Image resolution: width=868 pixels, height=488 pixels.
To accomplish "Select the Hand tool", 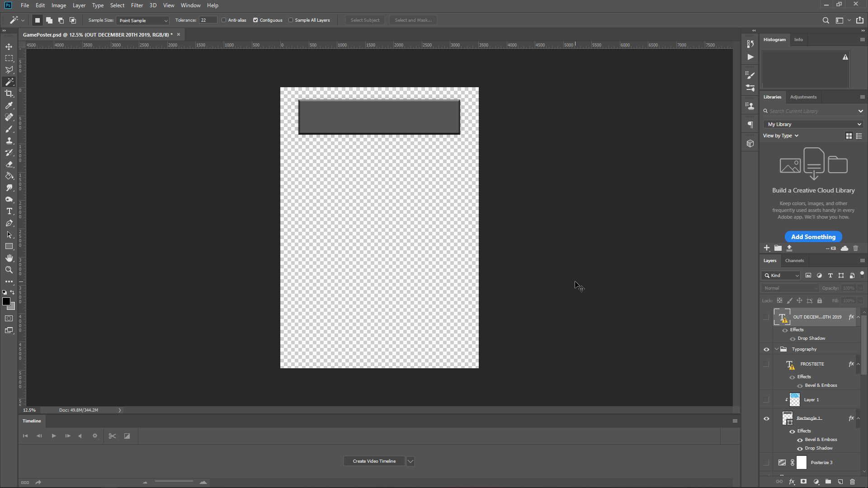I will (x=9, y=258).
